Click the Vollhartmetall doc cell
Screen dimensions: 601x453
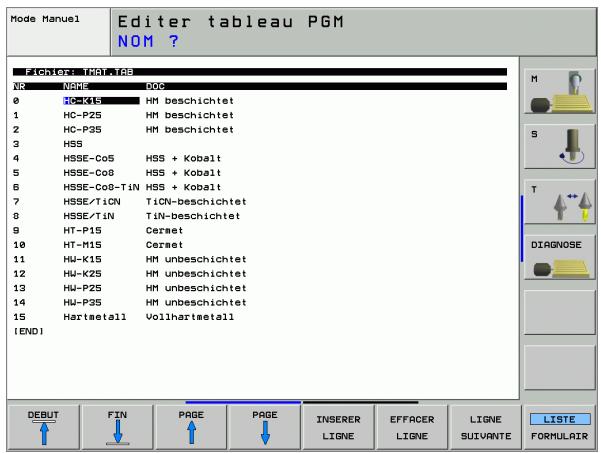pos(190,317)
